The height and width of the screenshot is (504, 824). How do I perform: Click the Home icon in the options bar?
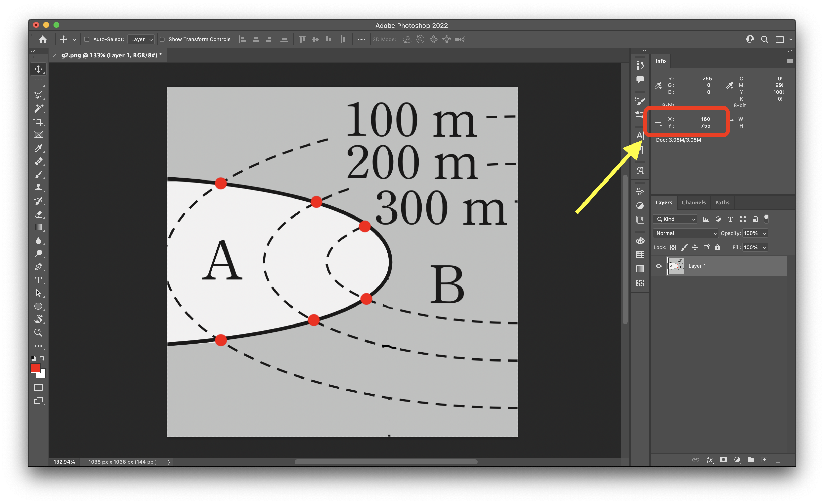pos(42,40)
